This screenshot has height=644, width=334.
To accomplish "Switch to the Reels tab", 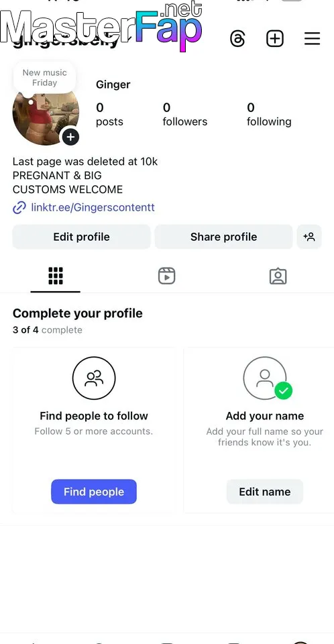I will coord(167,276).
